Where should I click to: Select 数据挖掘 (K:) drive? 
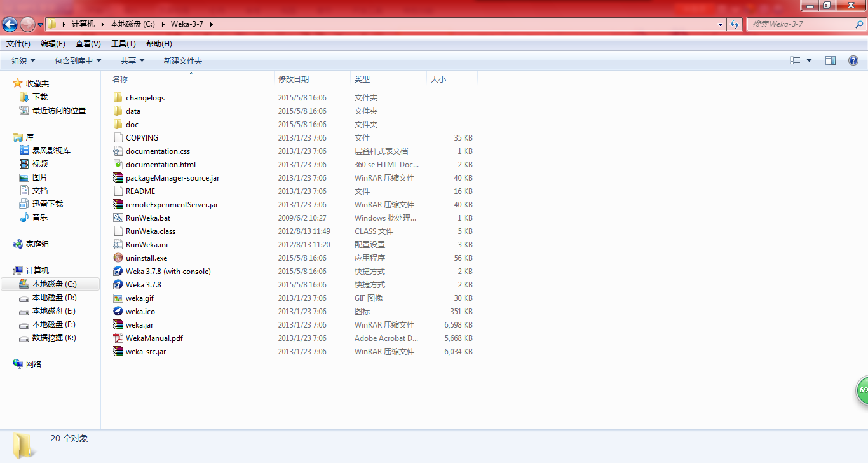54,338
